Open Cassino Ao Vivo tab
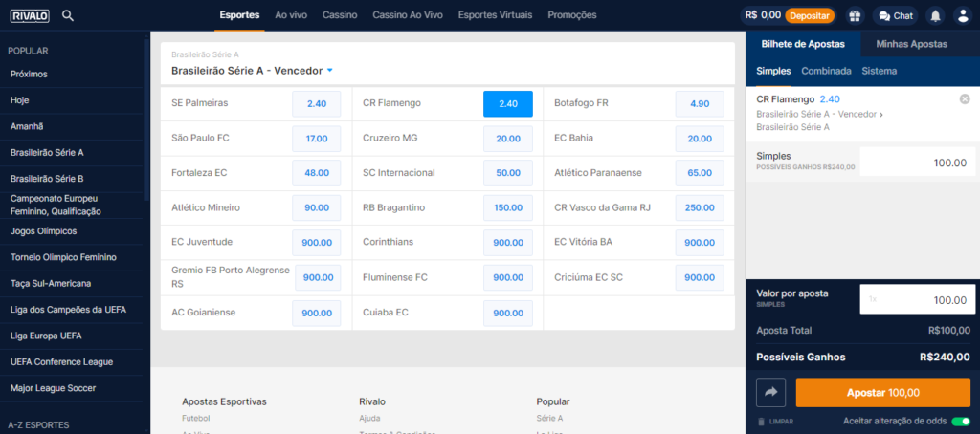Screen dimensions: 980x434 408,15
